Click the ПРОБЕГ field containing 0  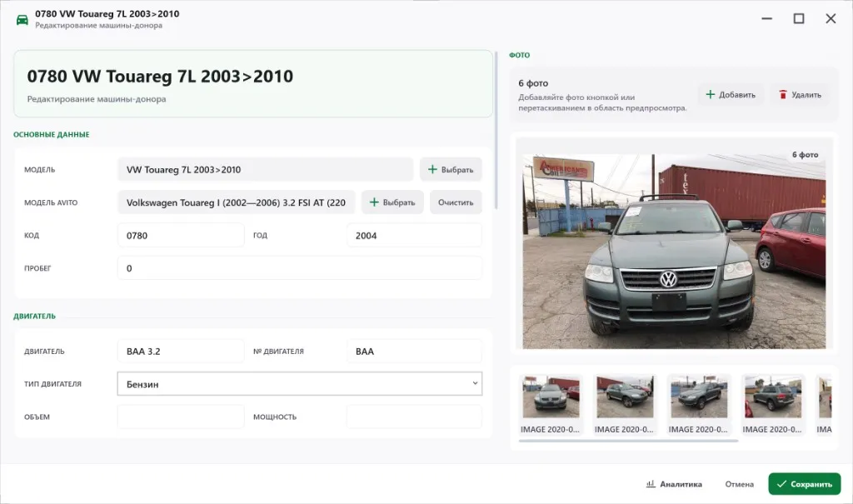tap(299, 267)
